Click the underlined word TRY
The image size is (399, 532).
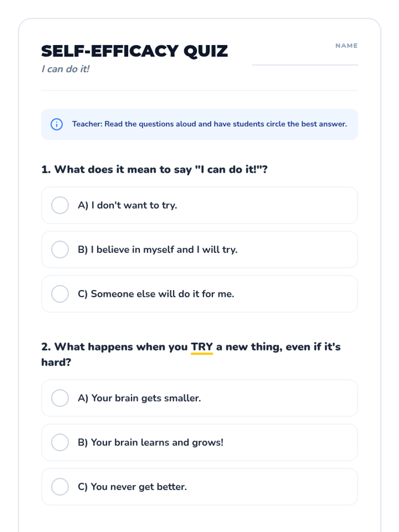(202, 347)
